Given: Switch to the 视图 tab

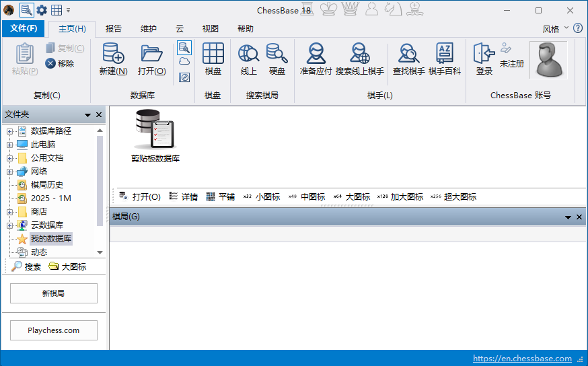Looking at the screenshot, I should (x=210, y=29).
